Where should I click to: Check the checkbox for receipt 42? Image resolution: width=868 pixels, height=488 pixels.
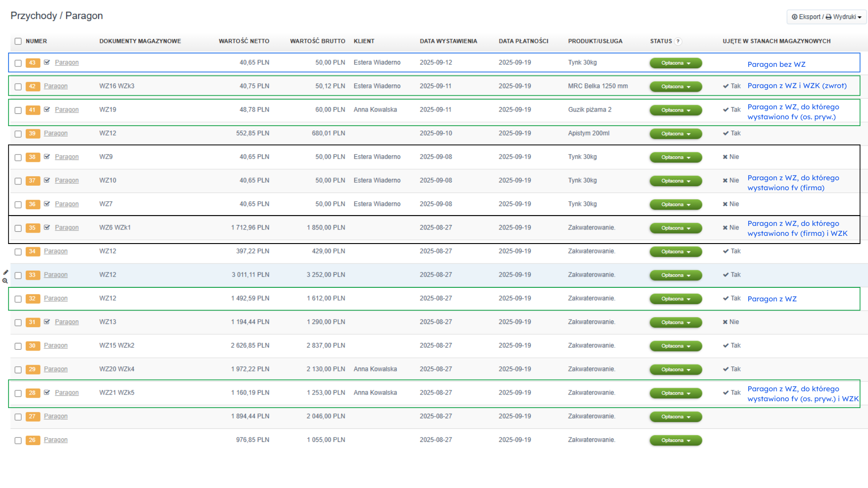(18, 86)
